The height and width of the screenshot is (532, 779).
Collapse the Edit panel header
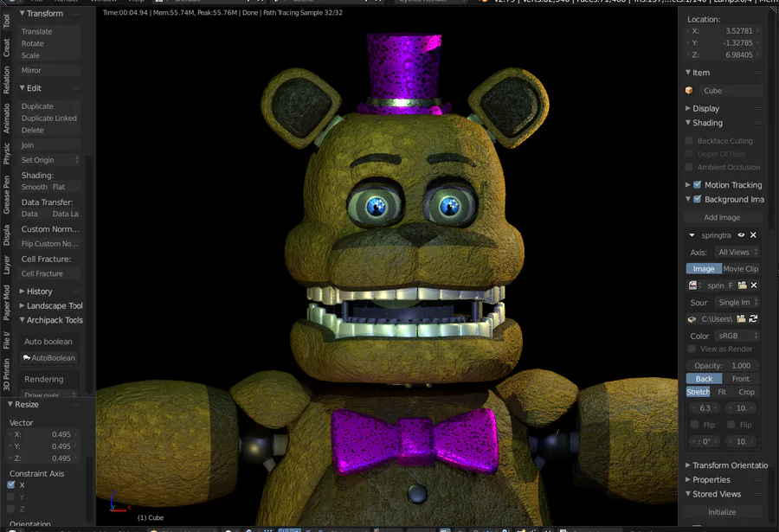pos(22,88)
